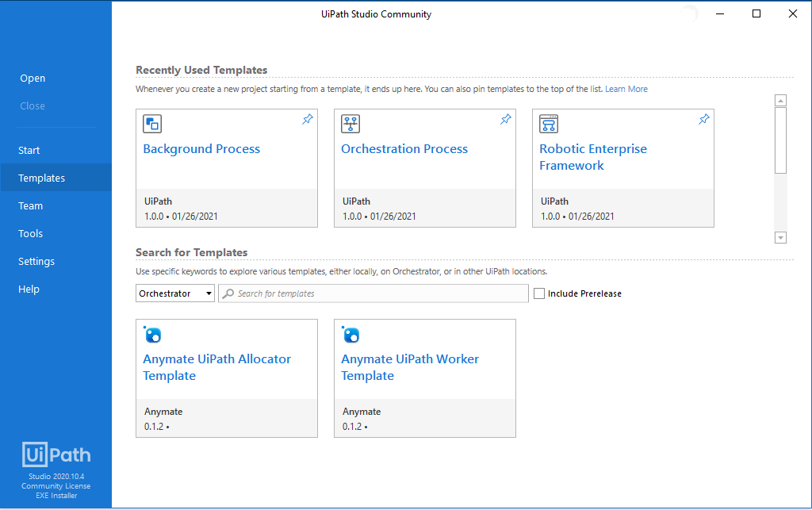Click the Background Process template icon
This screenshot has height=510, width=812.
[x=152, y=124]
